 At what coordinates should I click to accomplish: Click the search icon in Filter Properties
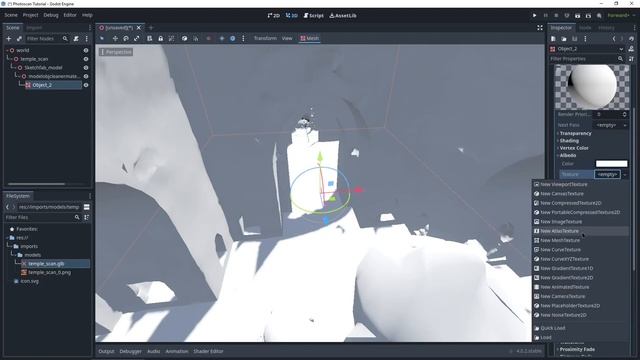click(620, 59)
